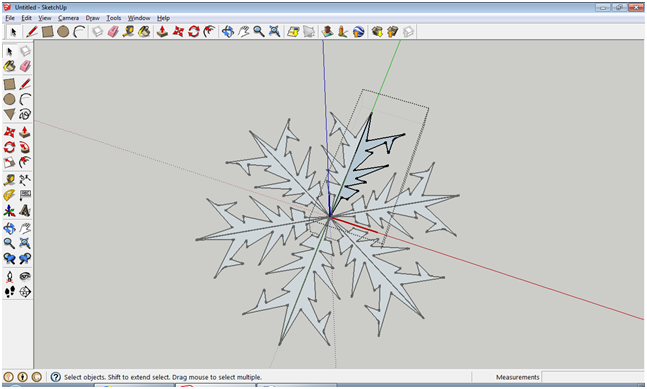This screenshot has width=647, height=389.
Task: Open the Window menu
Action: pos(139,18)
